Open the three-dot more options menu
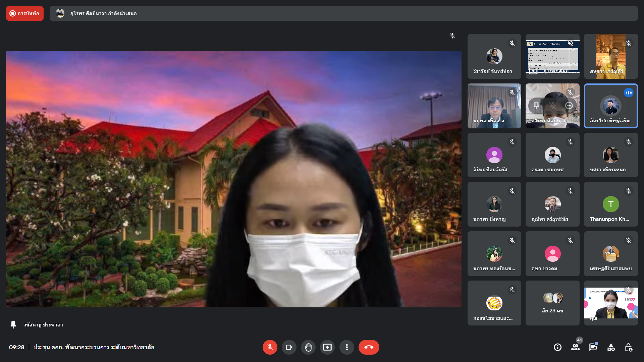Image resolution: width=644 pixels, height=362 pixels. [x=346, y=347]
